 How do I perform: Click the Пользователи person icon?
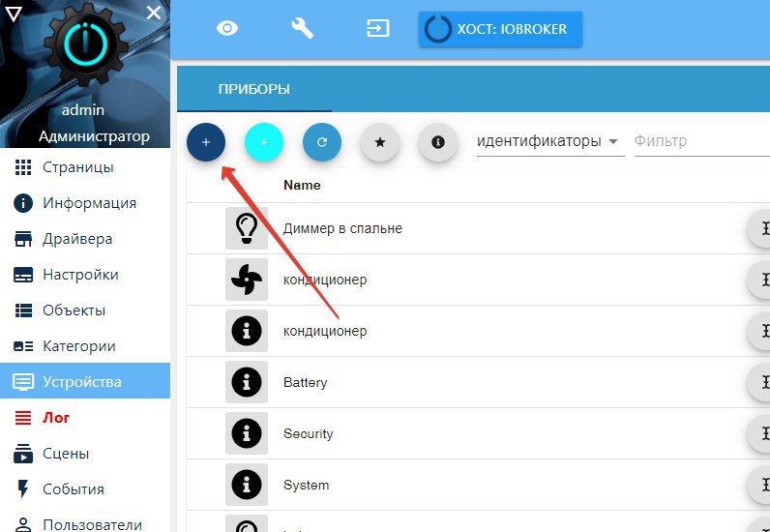23,523
